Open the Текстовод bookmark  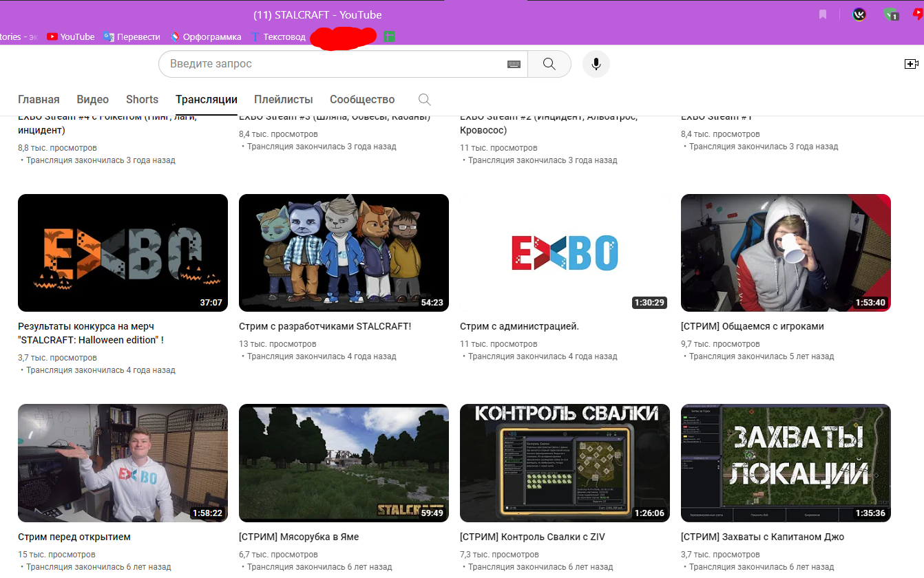tap(278, 36)
